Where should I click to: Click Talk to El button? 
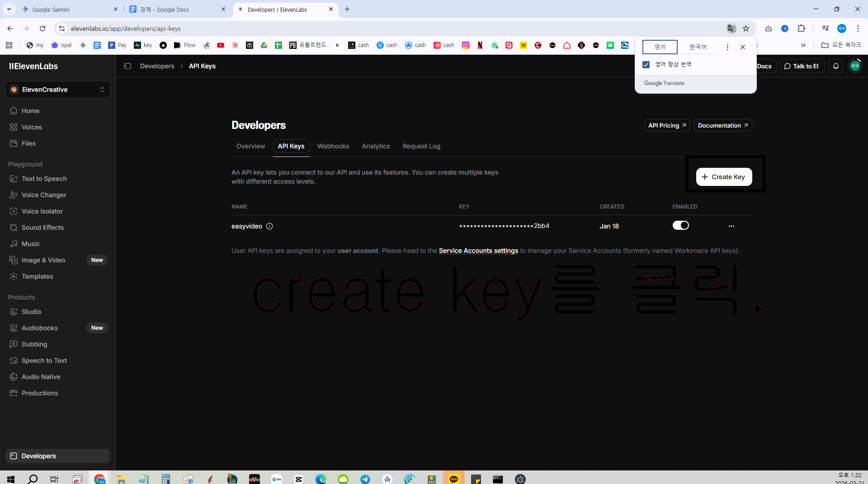pyautogui.click(x=802, y=66)
